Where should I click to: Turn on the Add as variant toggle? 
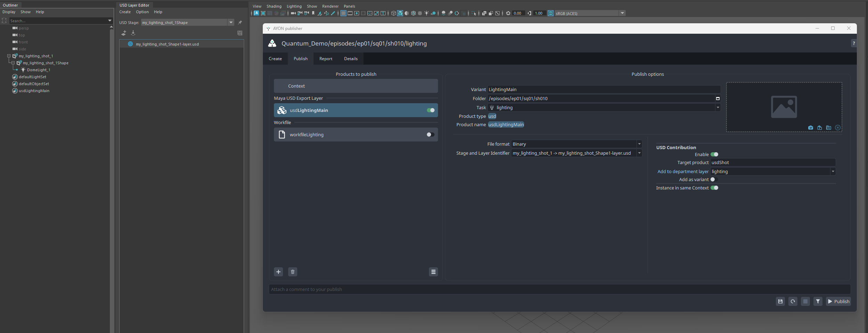[714, 180]
